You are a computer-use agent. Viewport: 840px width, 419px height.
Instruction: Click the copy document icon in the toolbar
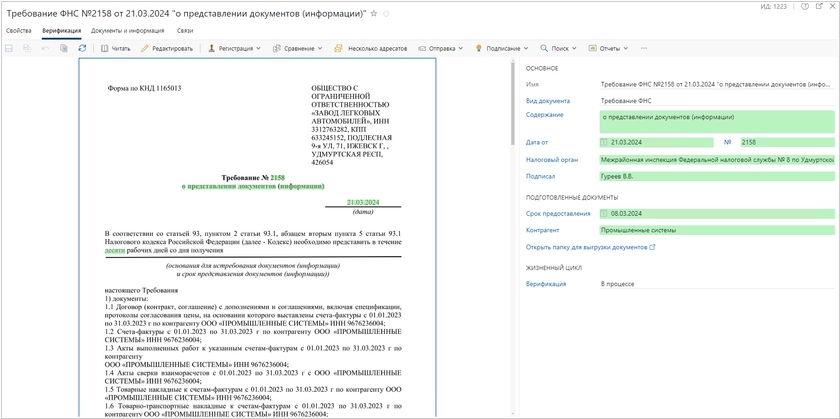pos(64,48)
